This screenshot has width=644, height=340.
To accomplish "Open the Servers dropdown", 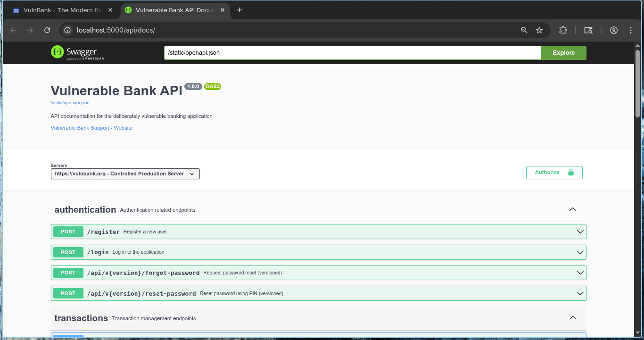I will (125, 174).
